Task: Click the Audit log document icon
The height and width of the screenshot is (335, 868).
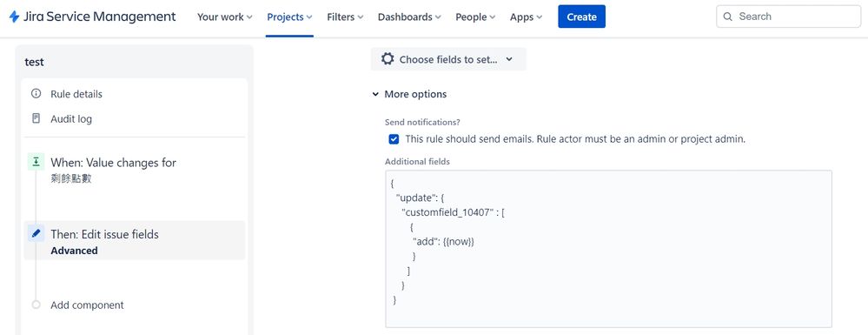Action: (x=36, y=118)
